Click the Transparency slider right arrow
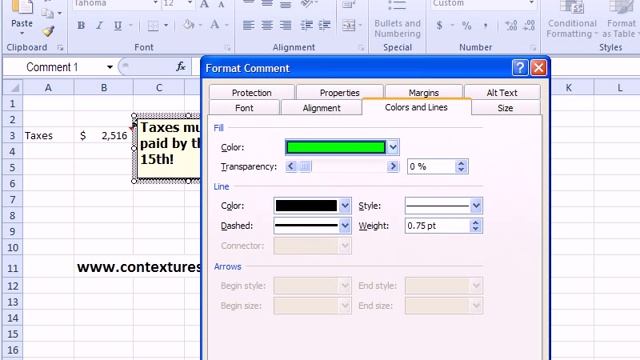 (x=393, y=167)
